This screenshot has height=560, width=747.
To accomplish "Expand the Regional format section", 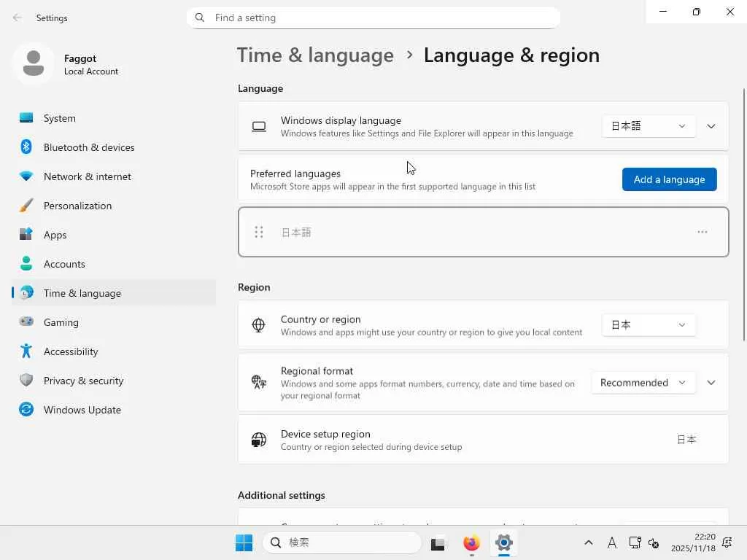I will tap(711, 383).
